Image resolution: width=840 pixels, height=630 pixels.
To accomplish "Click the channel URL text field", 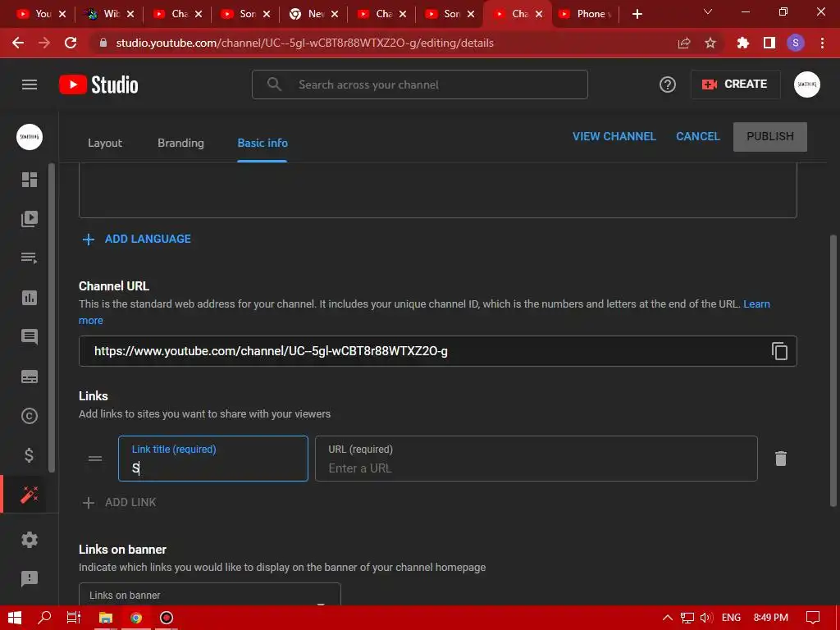I will coord(438,351).
